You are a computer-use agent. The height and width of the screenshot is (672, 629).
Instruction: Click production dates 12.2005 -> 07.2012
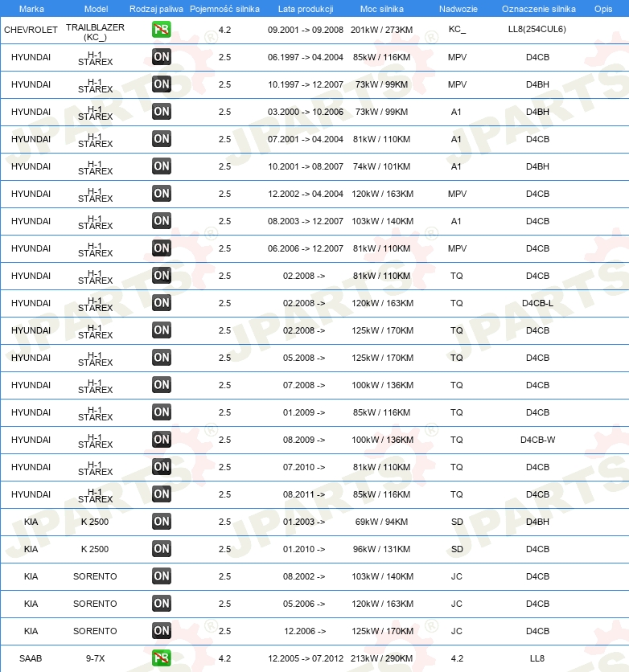tap(306, 658)
